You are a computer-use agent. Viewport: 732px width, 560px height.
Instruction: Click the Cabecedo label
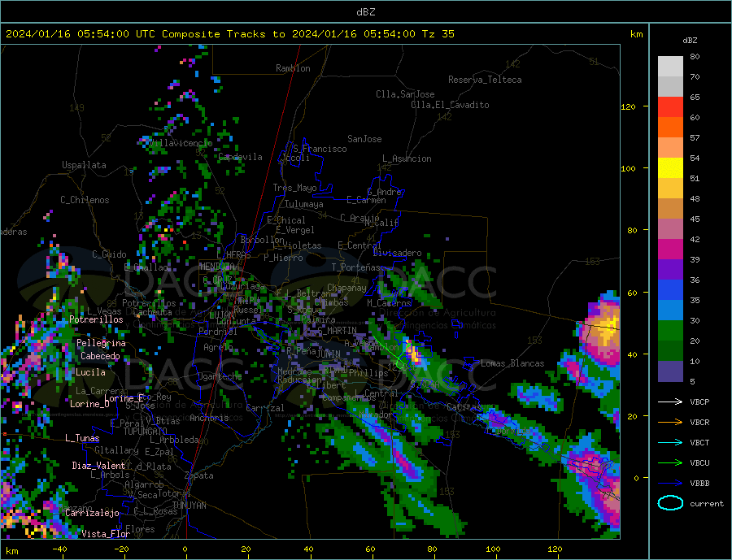pos(100,356)
